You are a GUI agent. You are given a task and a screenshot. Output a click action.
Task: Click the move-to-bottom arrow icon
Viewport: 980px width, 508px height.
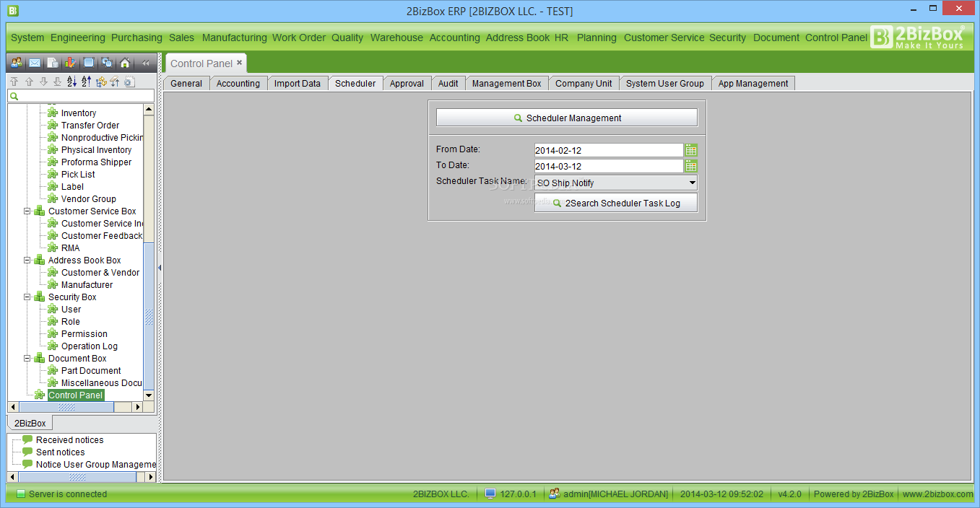pos(57,82)
